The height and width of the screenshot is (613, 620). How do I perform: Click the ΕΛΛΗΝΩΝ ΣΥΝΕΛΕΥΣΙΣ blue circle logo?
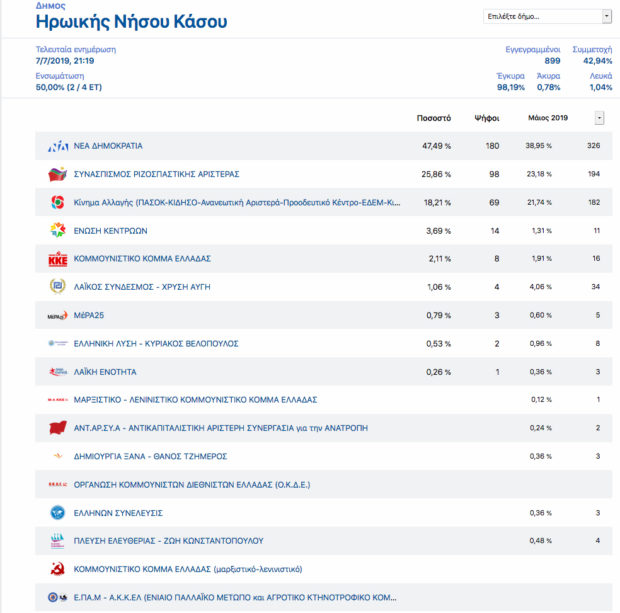(x=58, y=513)
